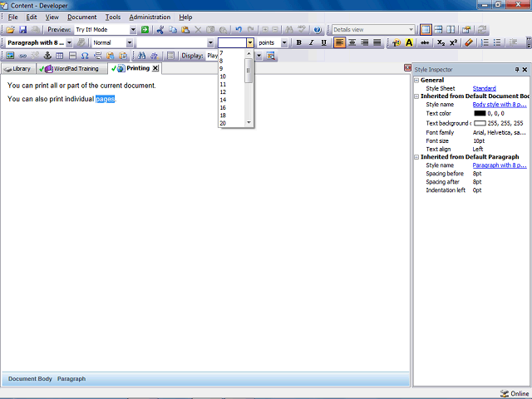Toggle Bold formatting
The image size is (532, 399).
(299, 42)
